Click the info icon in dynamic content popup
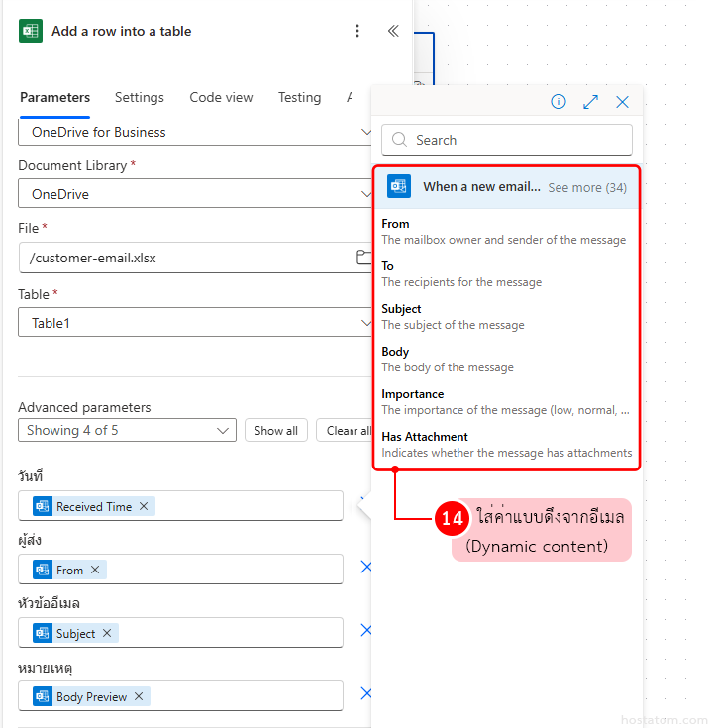The width and height of the screenshot is (713, 728). pyautogui.click(x=559, y=102)
